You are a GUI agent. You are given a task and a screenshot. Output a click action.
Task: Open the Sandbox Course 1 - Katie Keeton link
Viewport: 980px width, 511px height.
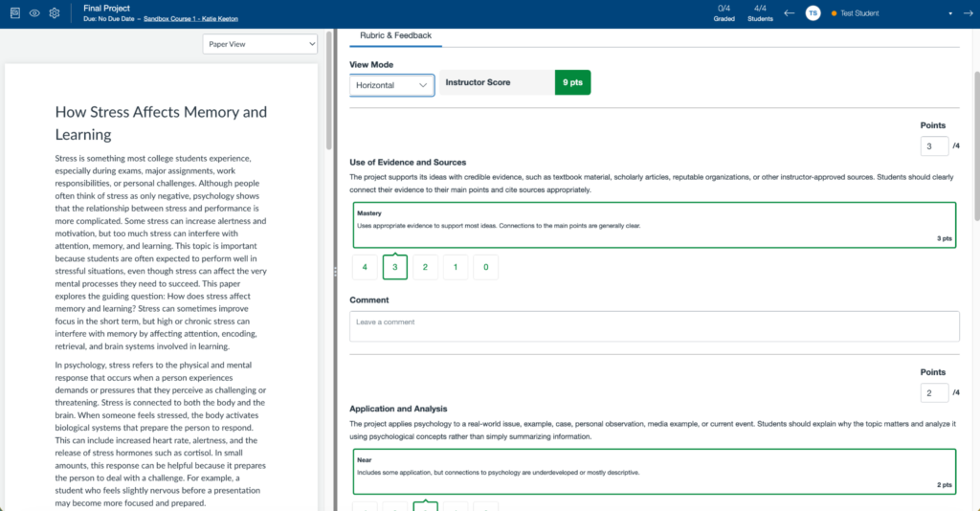coord(190,19)
